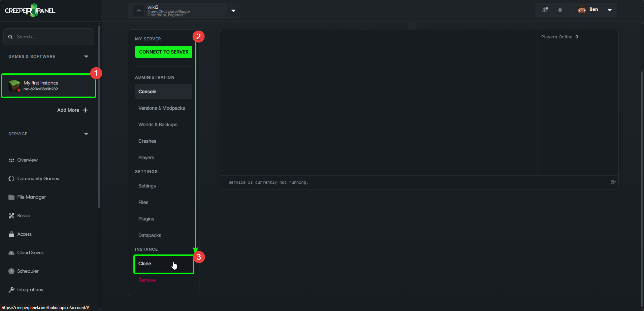
Task: Open Access via the padlock icon
Action: [x=11, y=234]
